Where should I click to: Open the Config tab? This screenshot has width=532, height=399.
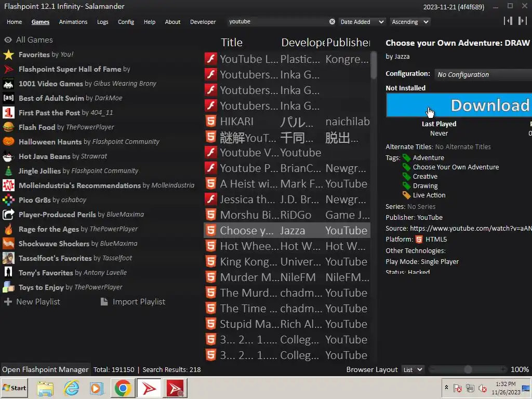126,22
